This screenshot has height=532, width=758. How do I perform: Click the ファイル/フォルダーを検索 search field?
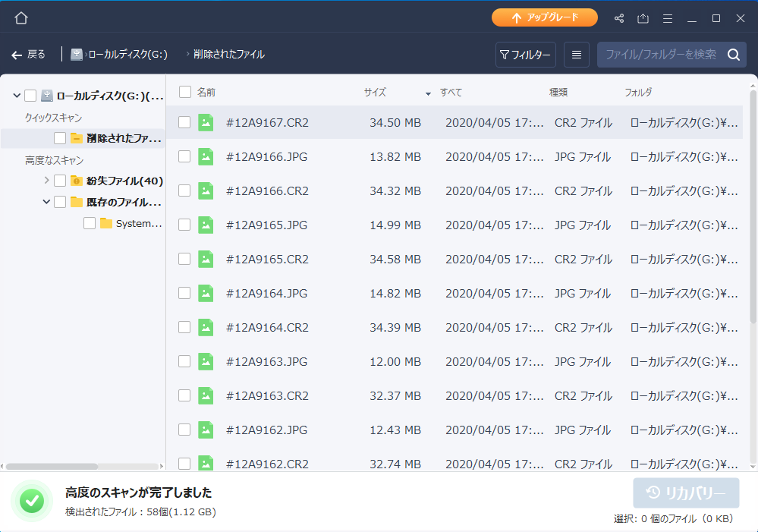(x=660, y=55)
